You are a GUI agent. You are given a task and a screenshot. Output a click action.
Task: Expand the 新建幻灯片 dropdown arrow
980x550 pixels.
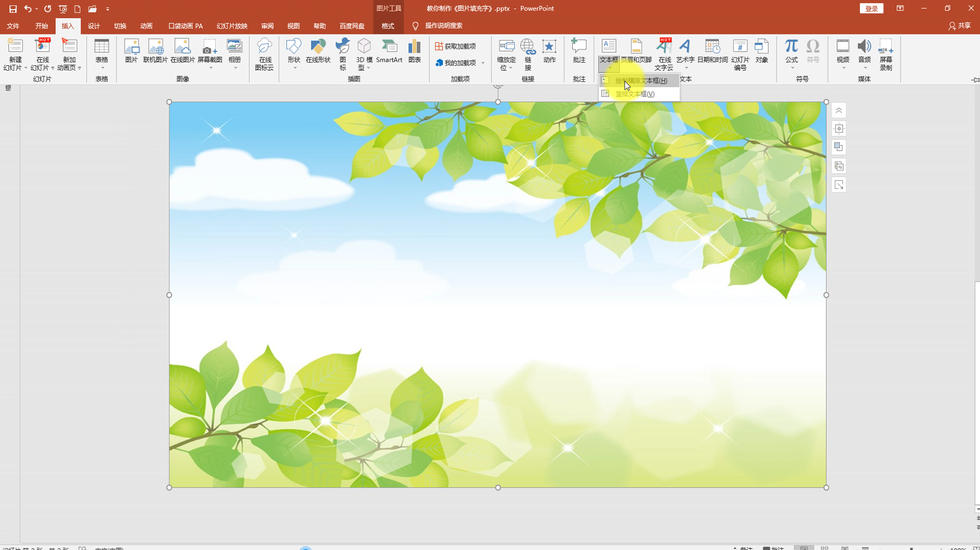[25, 68]
